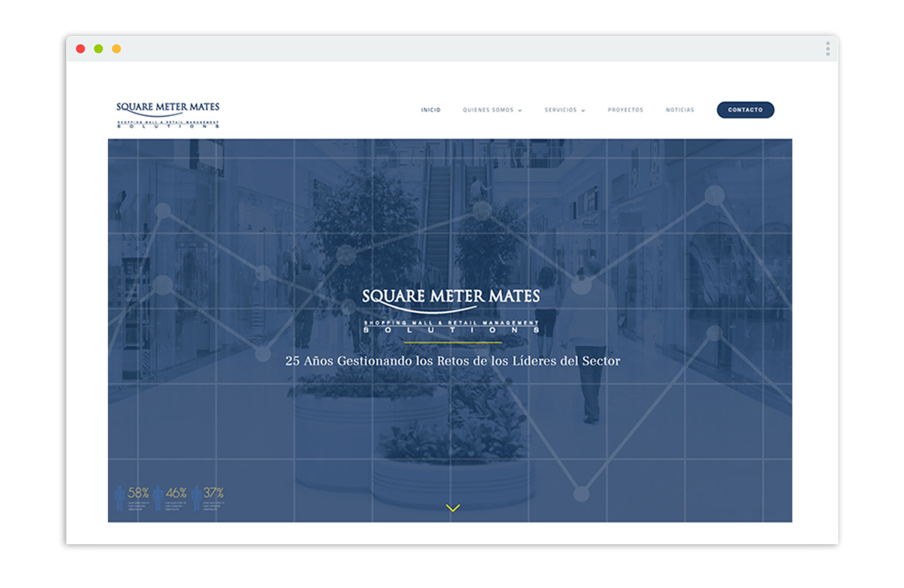Click the yellow window control dot
The height and width of the screenshot is (588, 904).
(116, 49)
